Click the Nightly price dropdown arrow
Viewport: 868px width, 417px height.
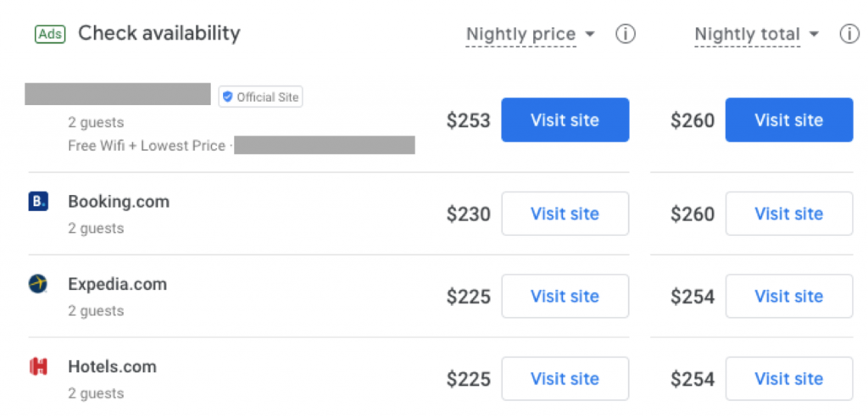click(590, 35)
